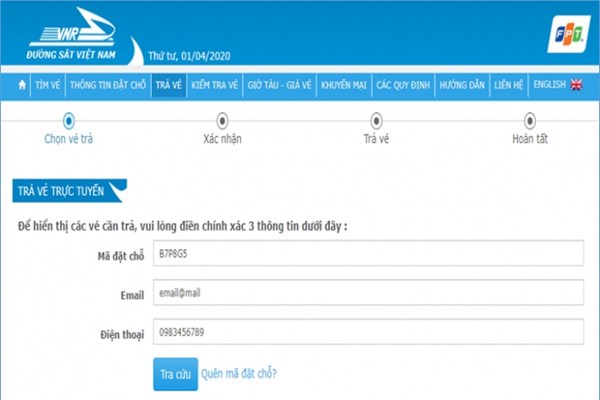
Task: Click the Quên mã đặt chỗ? link
Action: tap(239, 373)
